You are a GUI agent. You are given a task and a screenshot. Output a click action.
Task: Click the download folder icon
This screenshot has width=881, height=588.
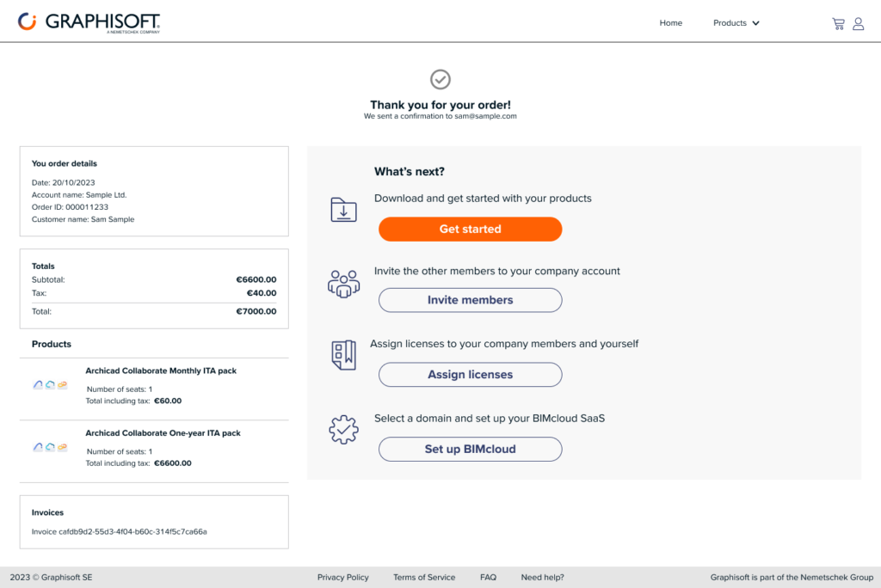pyautogui.click(x=343, y=210)
